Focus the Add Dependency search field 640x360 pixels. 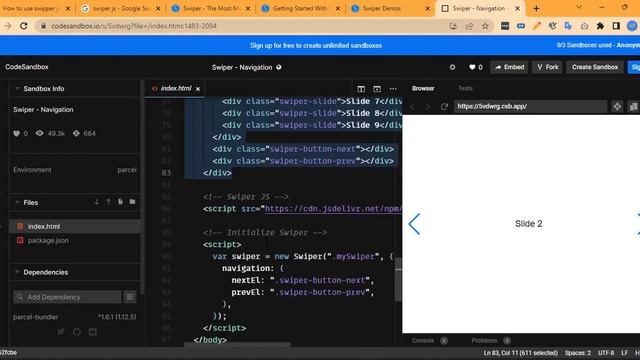click(x=67, y=297)
